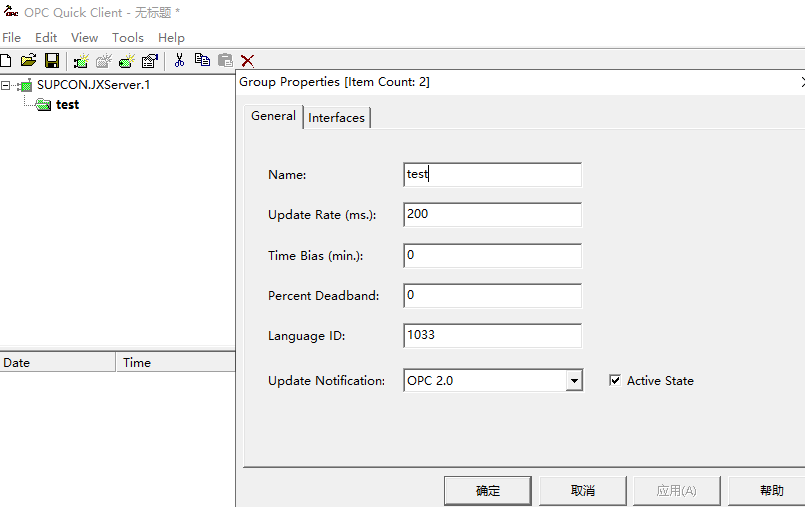This screenshot has height=507, width=805.
Task: Uncheck the Active State checkbox
Action: [615, 380]
